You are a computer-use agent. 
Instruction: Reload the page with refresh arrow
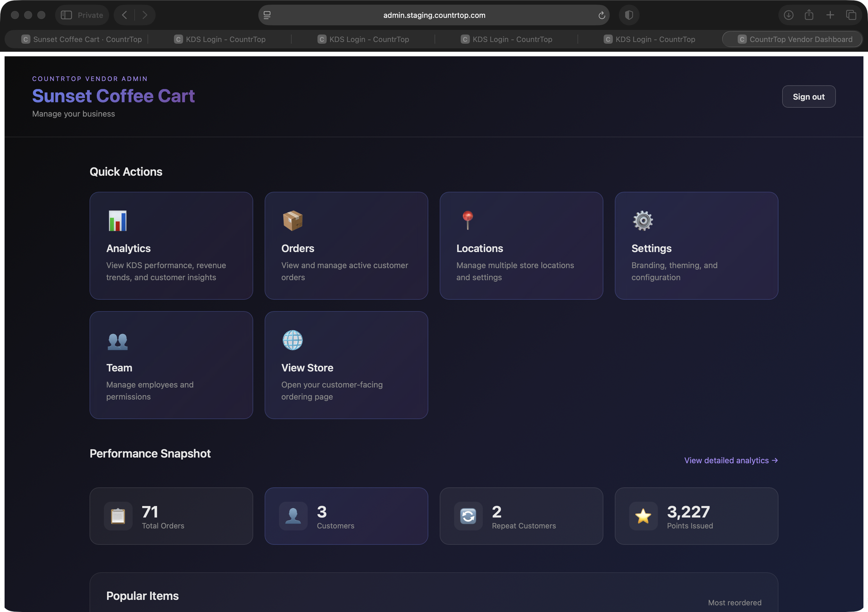coord(601,15)
